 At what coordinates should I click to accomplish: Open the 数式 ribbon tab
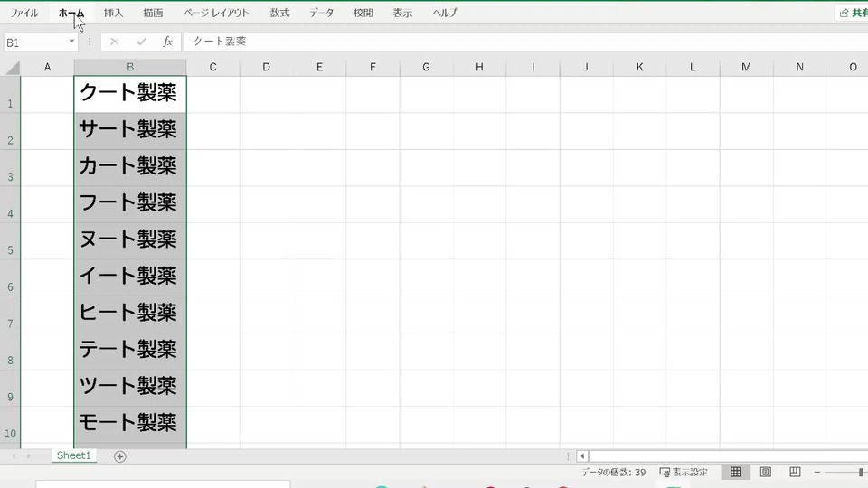(279, 13)
